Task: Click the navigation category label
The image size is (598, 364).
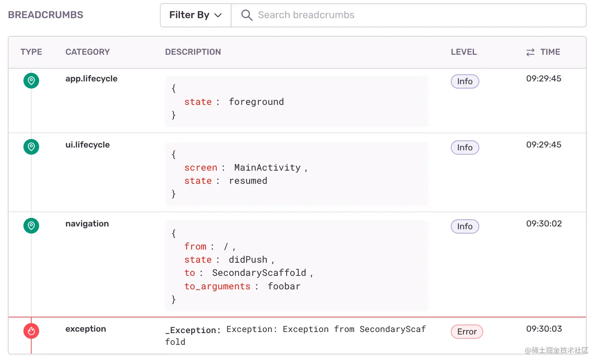Action: click(x=87, y=224)
